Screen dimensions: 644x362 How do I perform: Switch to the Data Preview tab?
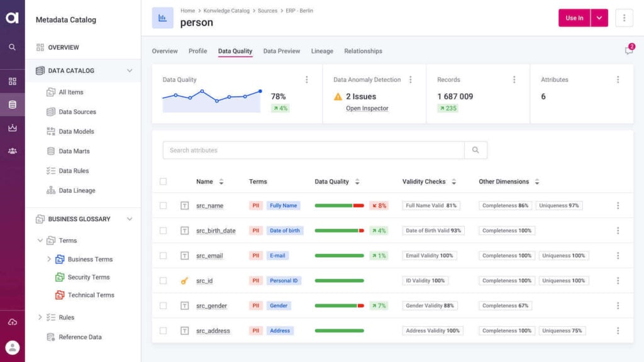click(x=281, y=51)
